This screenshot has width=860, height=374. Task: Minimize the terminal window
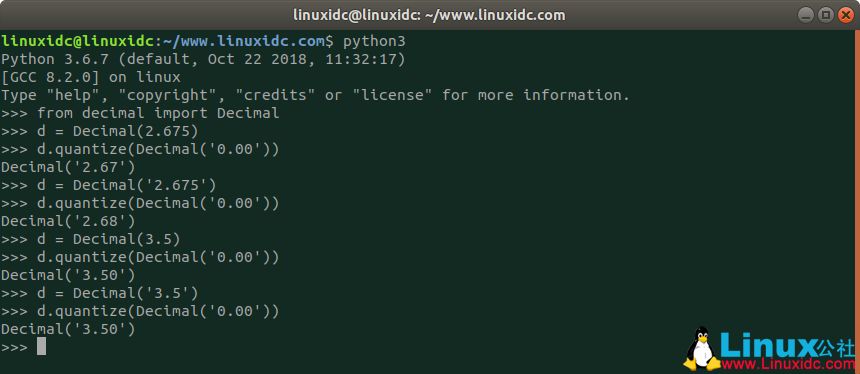click(807, 15)
